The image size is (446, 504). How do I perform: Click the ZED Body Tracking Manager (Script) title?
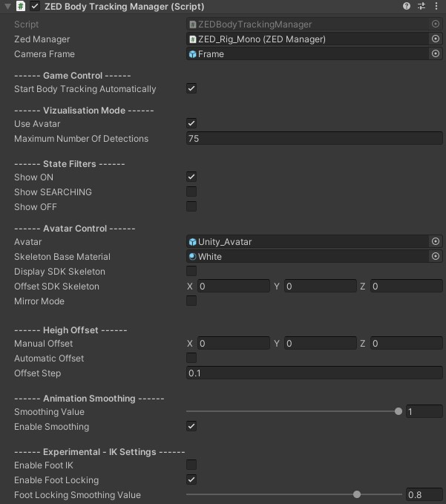point(125,7)
